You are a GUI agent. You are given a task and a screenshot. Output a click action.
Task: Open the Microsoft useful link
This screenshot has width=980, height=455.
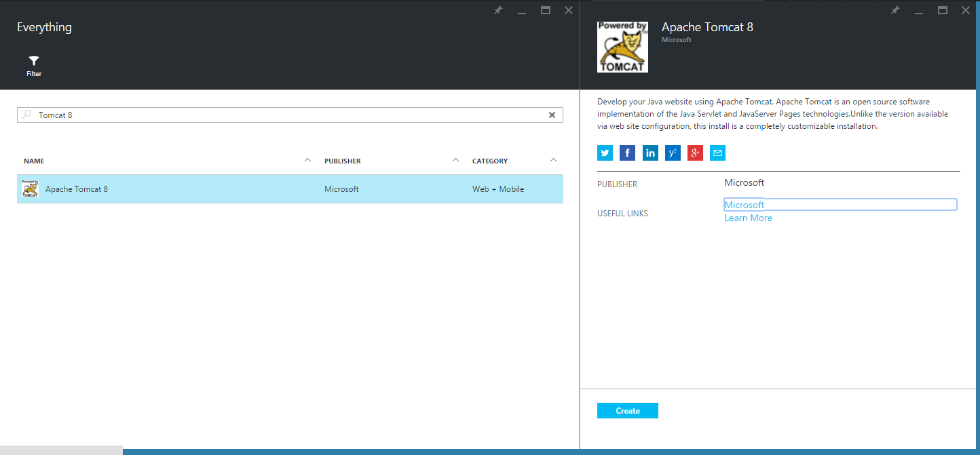click(x=744, y=205)
